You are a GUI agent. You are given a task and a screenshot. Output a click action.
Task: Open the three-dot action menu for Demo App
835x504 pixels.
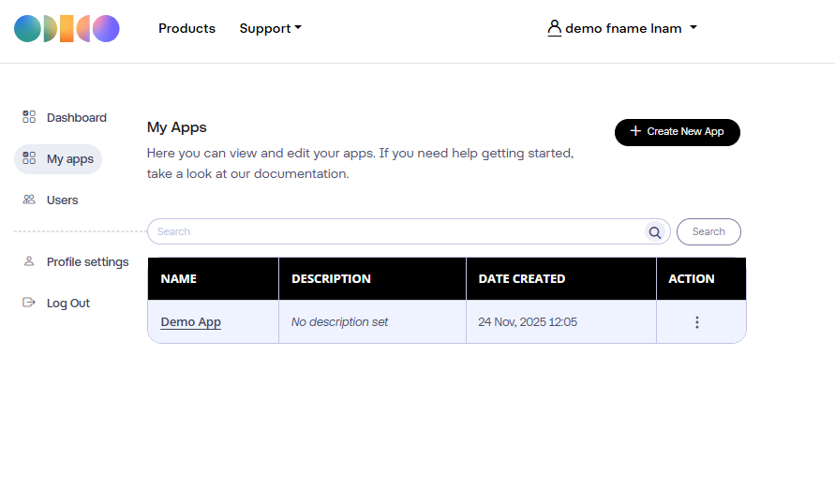tap(696, 322)
